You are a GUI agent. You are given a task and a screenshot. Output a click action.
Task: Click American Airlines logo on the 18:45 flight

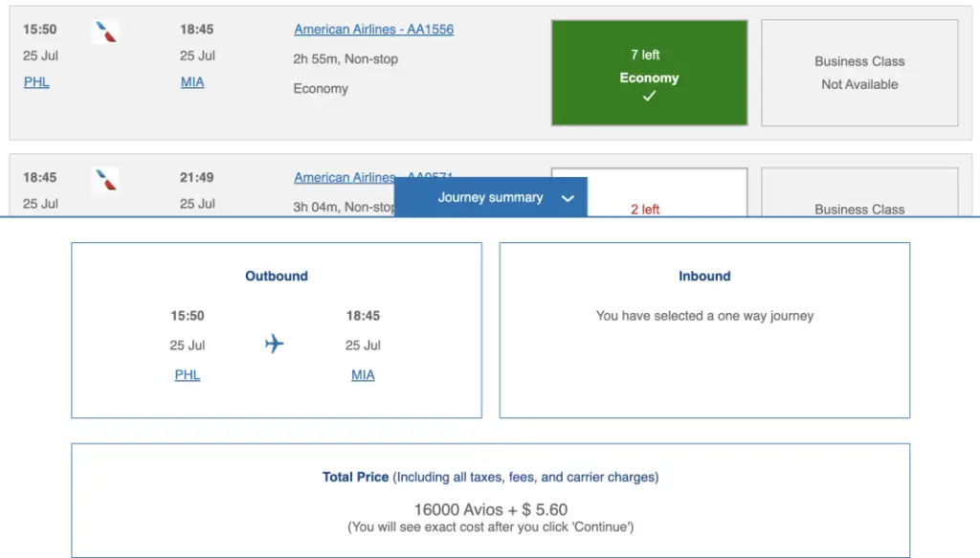point(105,179)
